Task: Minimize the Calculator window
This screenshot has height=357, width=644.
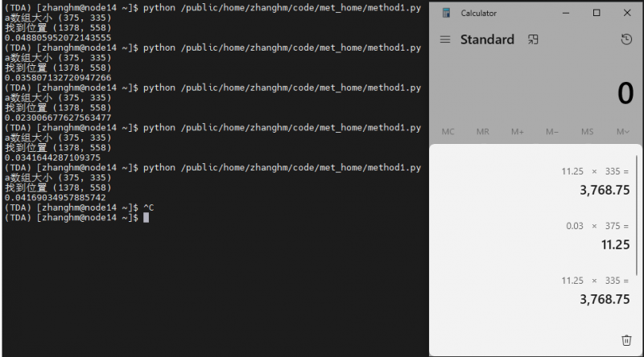Action: (566, 13)
